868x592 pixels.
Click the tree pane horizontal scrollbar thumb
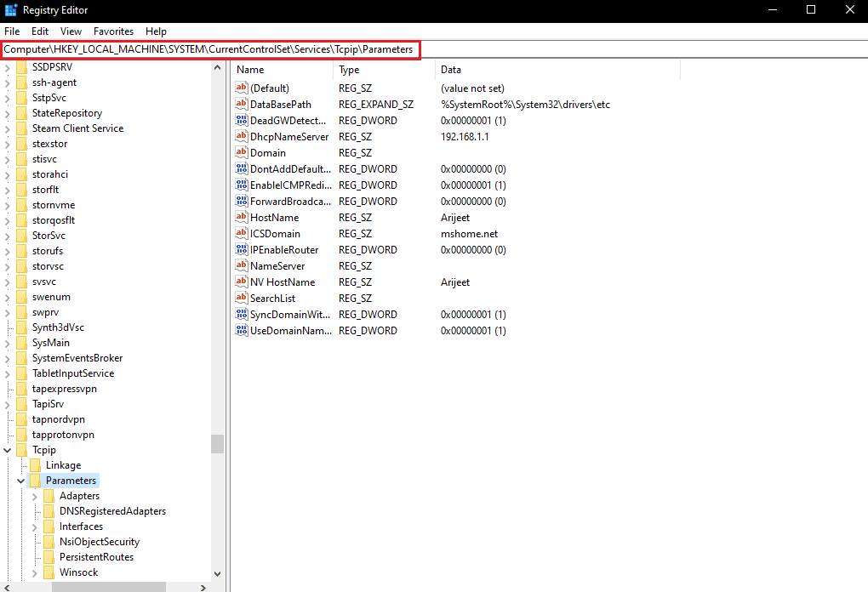pyautogui.click(x=109, y=587)
